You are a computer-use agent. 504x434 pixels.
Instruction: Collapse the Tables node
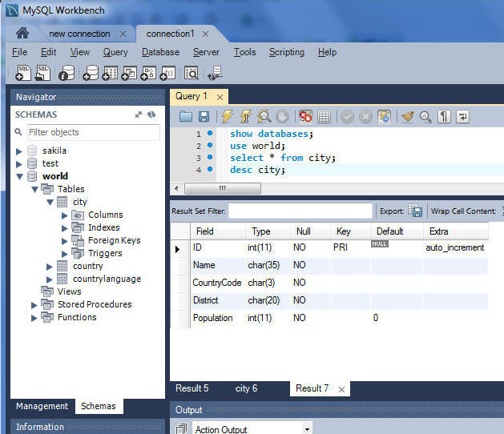point(35,189)
